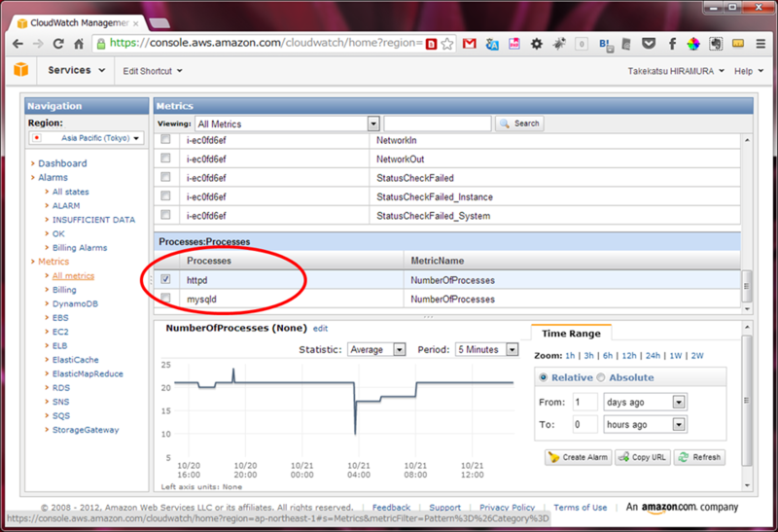
Task: Click the Search button
Action: tap(519, 124)
